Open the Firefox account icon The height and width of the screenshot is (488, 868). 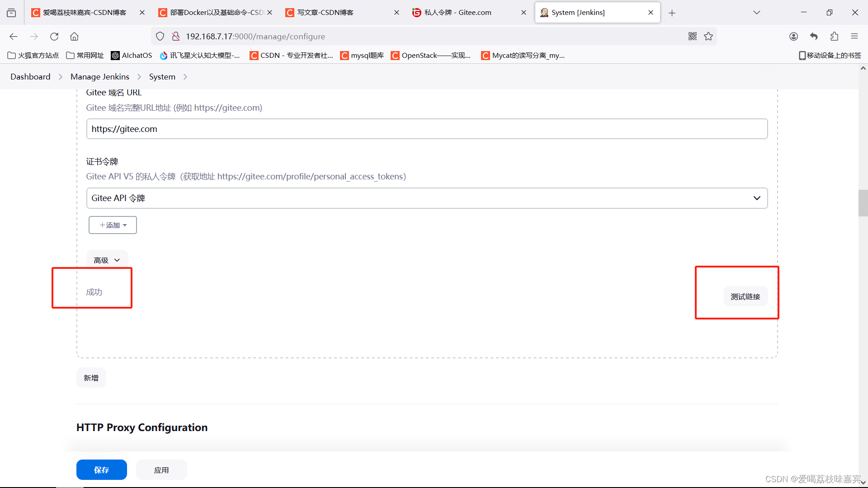793,37
